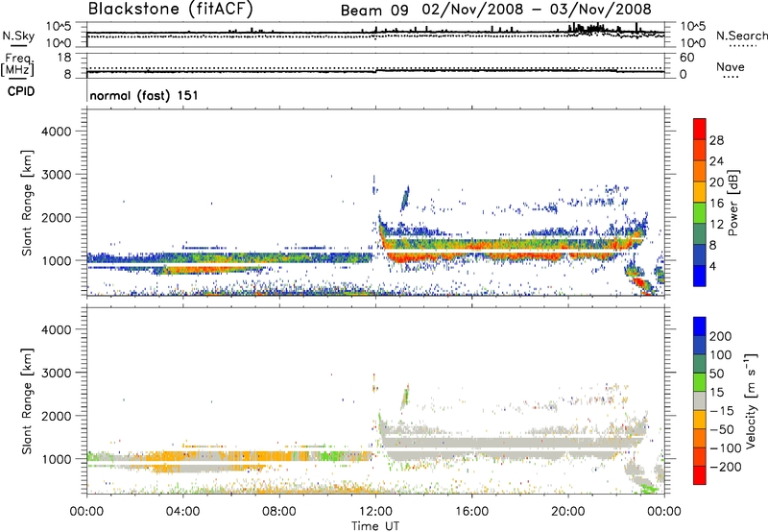The height and width of the screenshot is (532, 768).
Task: Click the red -200 segment of Velocity bar
Action: (x=700, y=475)
